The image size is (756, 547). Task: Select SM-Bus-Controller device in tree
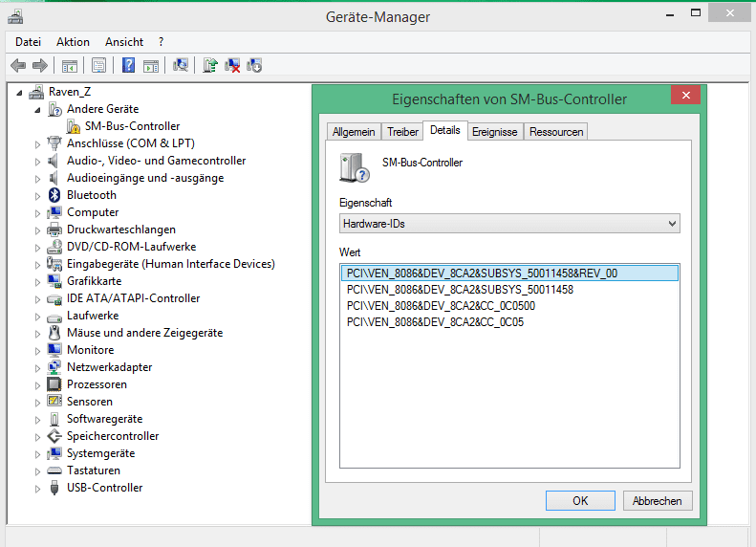132,126
